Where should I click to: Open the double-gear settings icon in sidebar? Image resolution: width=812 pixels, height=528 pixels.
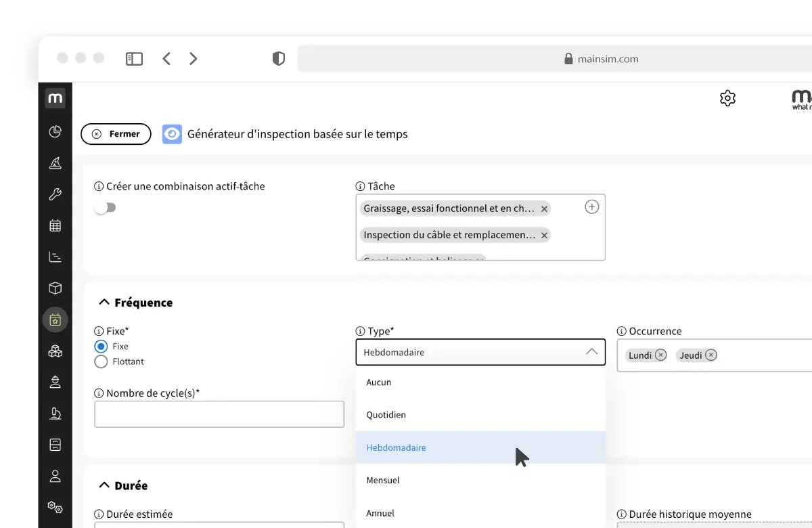tap(55, 507)
